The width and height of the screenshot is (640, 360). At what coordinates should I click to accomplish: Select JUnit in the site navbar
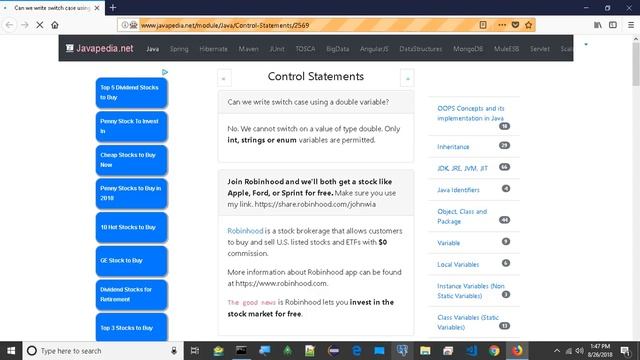[277, 49]
